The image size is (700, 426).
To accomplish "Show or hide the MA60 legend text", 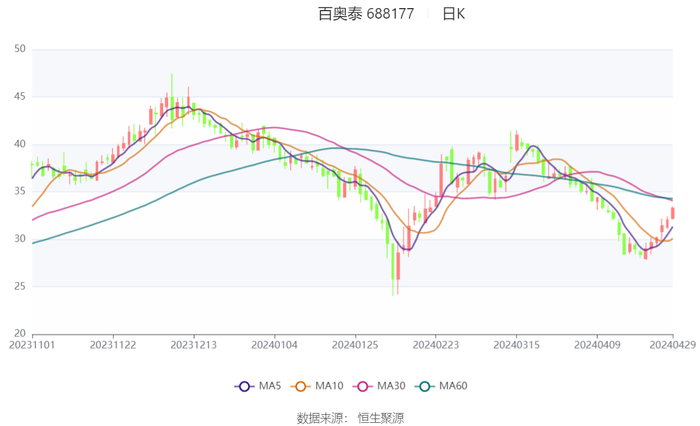I will click(x=455, y=386).
